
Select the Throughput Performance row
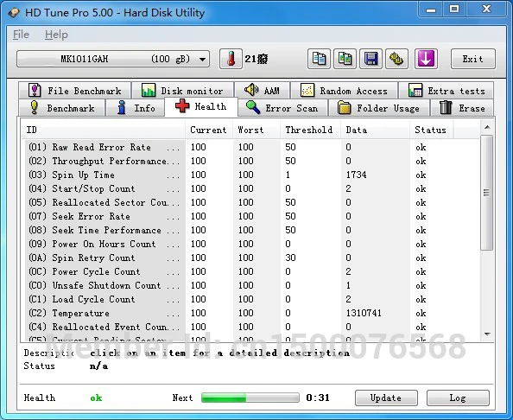coord(252,161)
